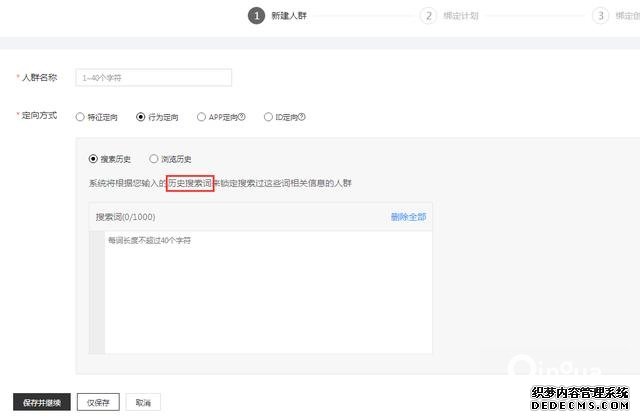This screenshot has height=420, width=640.
Task: Switch to the 浏览历史 radio option
Action: pos(154,158)
